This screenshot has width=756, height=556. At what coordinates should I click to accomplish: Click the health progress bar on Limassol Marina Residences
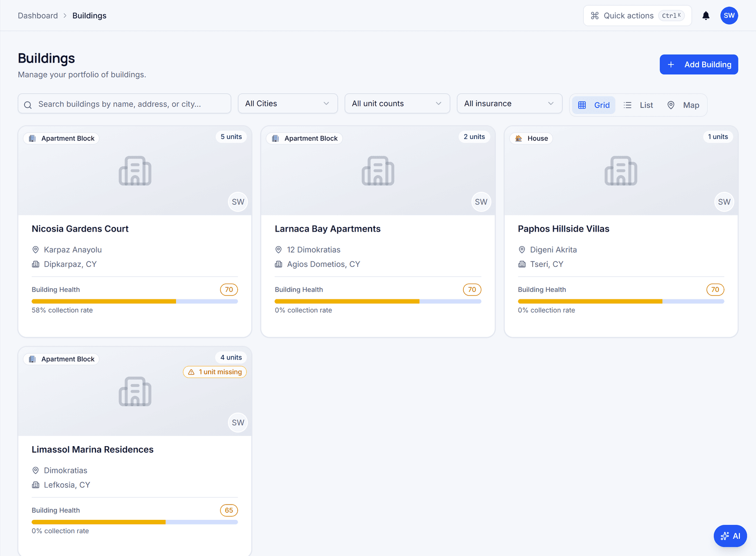[135, 522]
